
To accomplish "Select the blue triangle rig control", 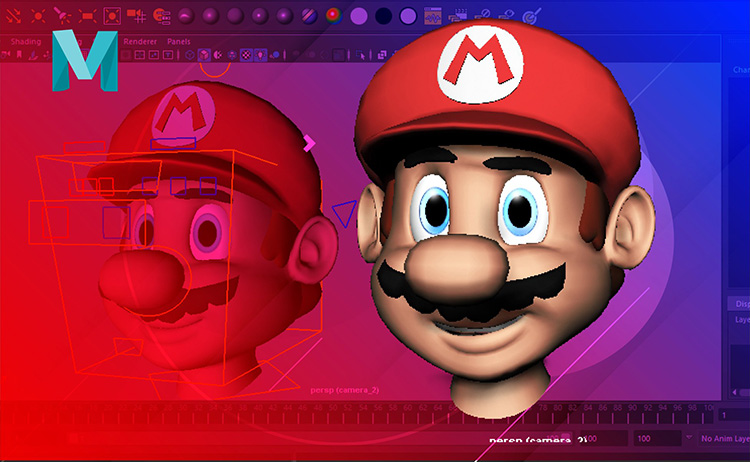I will tap(344, 213).
